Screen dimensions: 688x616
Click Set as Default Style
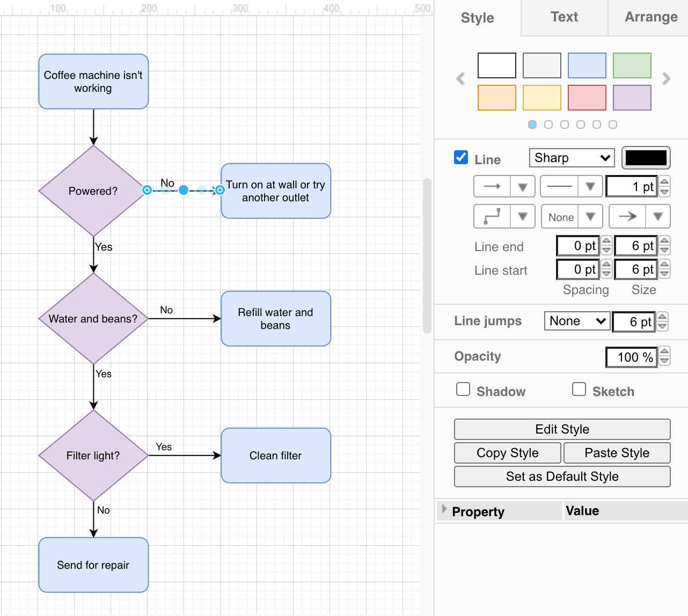click(561, 476)
